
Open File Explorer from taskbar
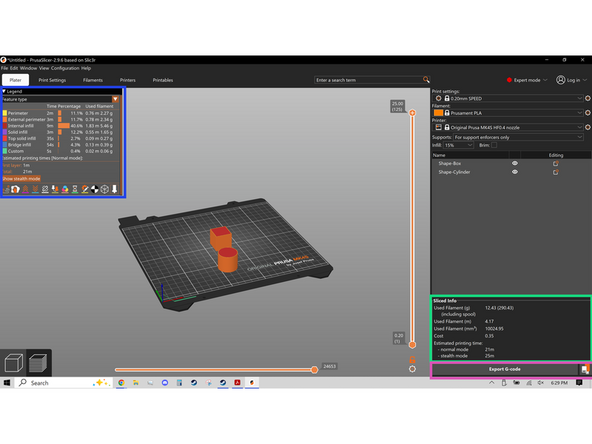pyautogui.click(x=136, y=383)
